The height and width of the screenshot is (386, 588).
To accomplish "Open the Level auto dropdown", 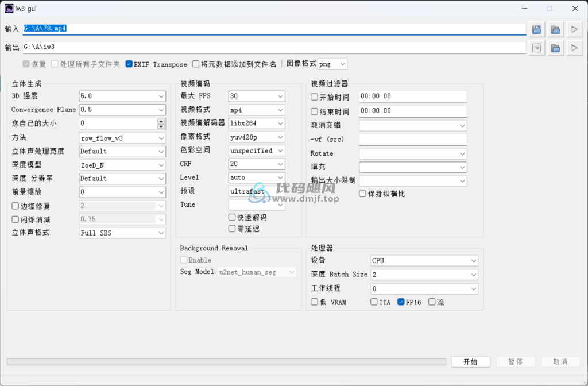I will [257, 177].
